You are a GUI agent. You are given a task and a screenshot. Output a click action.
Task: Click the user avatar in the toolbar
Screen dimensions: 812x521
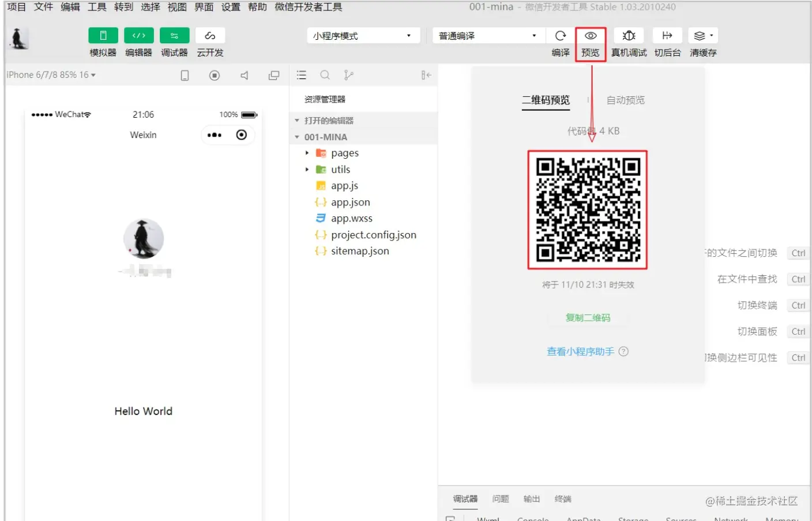(18, 39)
